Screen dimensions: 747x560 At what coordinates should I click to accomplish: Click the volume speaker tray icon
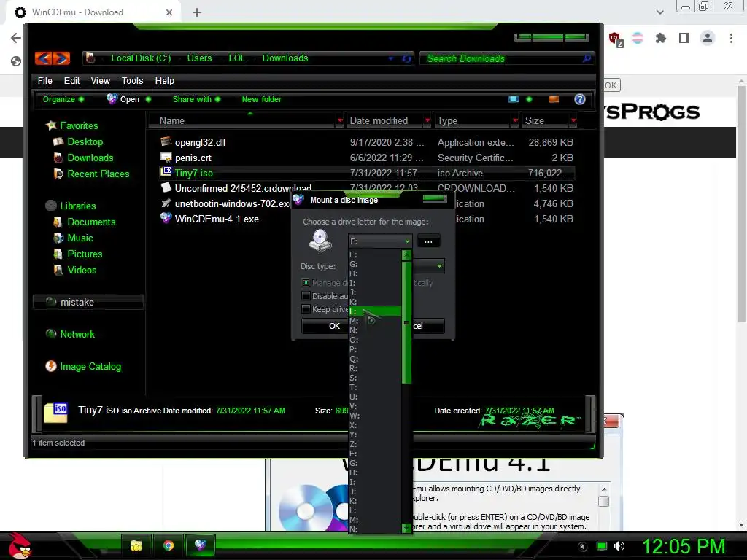(619, 546)
